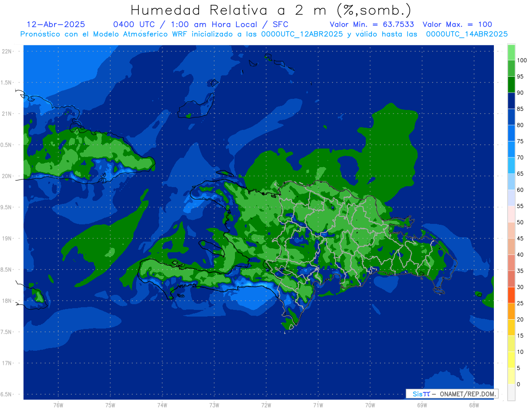Click the title "Humedad Relativa a 2 m (%,somb.)"
The height and width of the screenshot is (411, 532).
(x=271, y=10)
